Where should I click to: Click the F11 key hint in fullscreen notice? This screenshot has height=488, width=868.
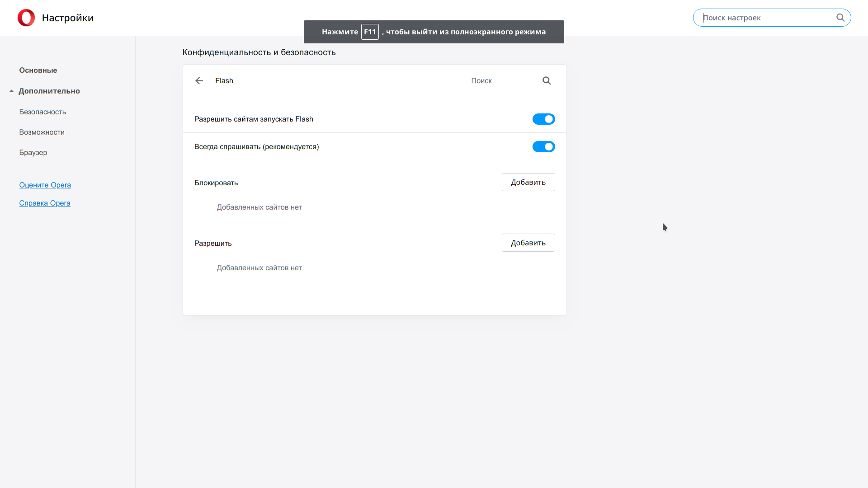[x=370, y=32]
